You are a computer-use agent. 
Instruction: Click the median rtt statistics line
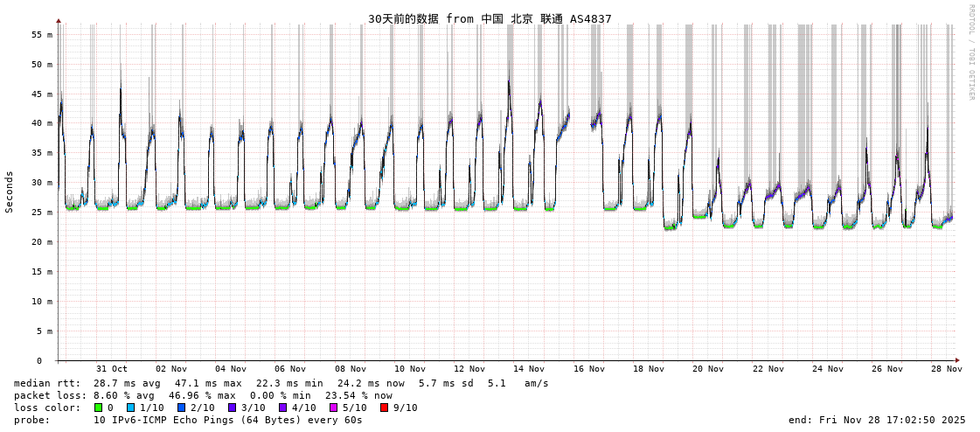280,383
